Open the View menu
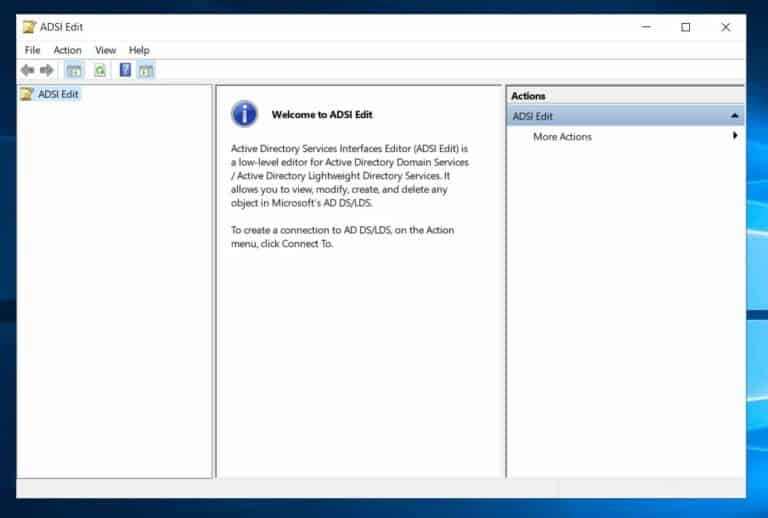Image resolution: width=768 pixels, height=518 pixels. 105,50
